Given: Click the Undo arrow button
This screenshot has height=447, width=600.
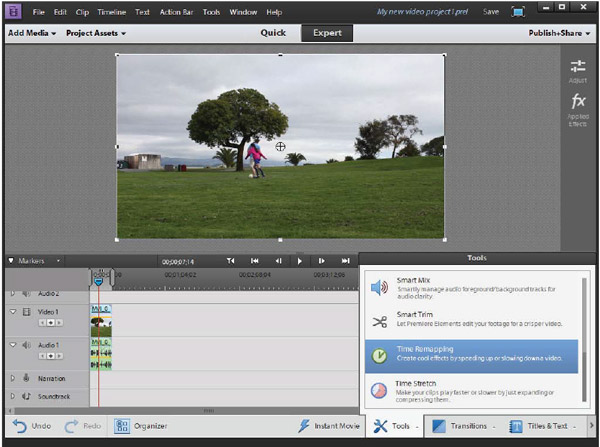Looking at the screenshot, I should click(x=20, y=426).
